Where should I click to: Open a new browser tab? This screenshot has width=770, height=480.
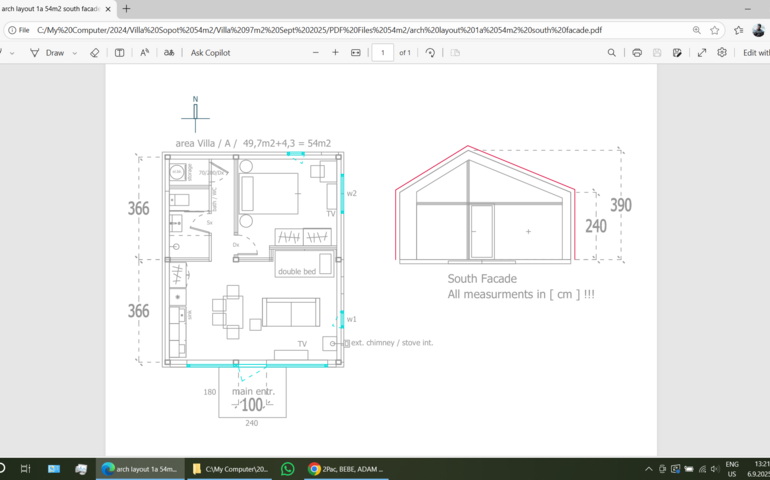coord(126,9)
